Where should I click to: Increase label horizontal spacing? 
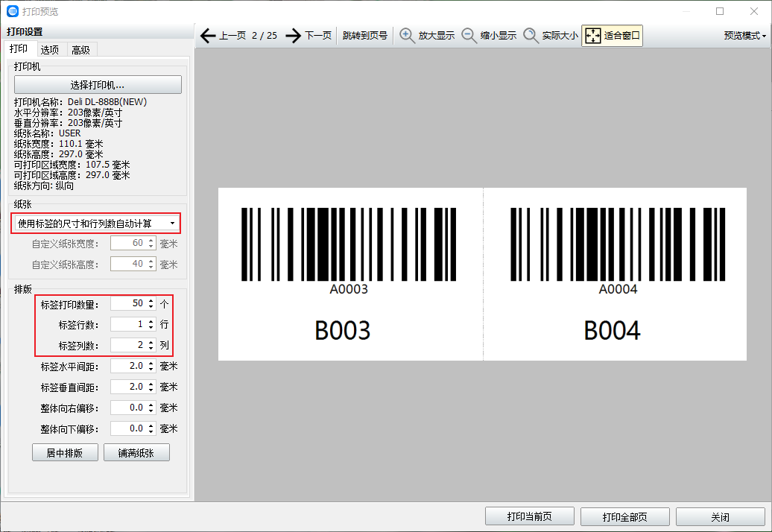tap(151, 363)
